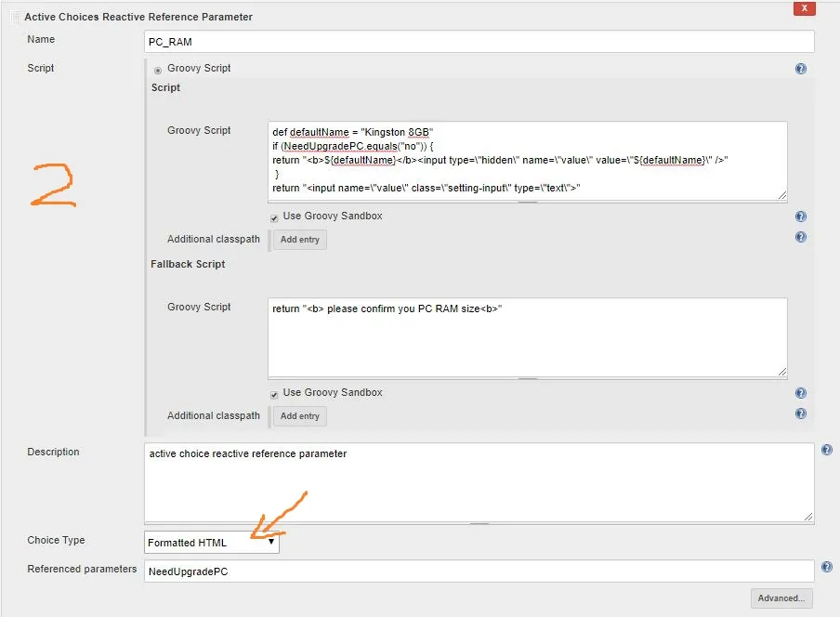Select the Groovy Script radio button
840x617 pixels.
[158, 71]
